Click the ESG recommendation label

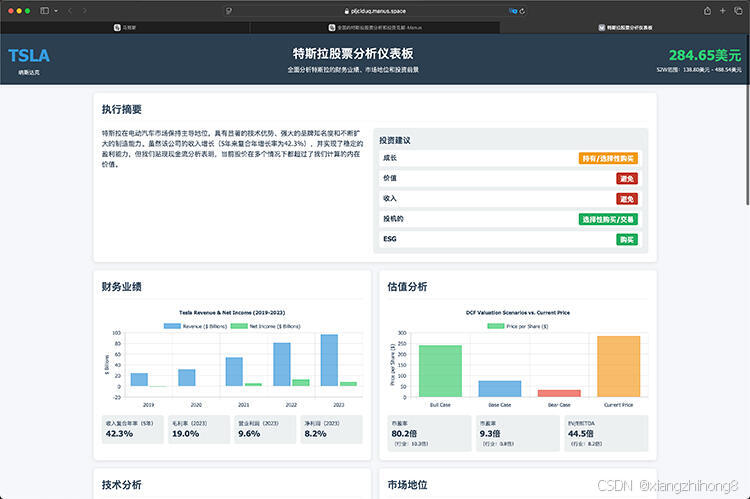pos(390,239)
